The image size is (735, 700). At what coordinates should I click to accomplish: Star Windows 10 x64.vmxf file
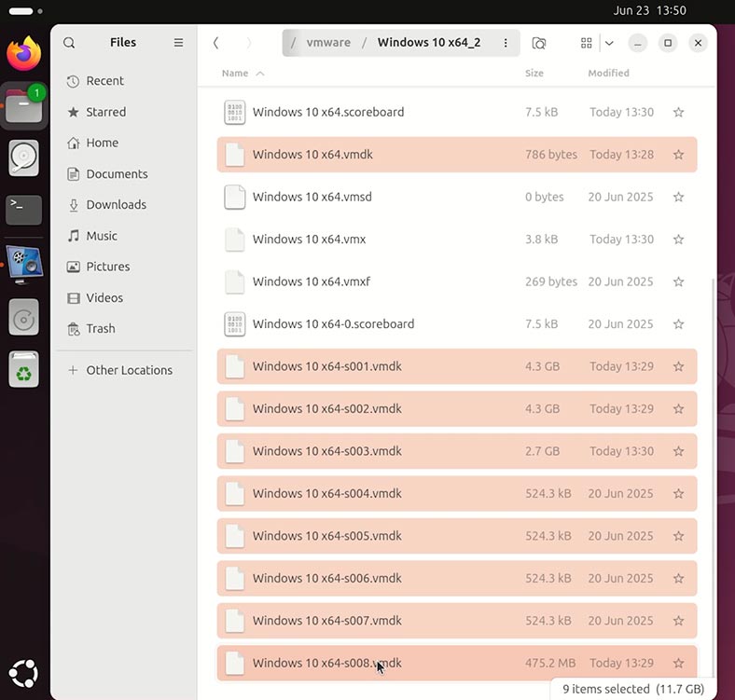(x=678, y=281)
